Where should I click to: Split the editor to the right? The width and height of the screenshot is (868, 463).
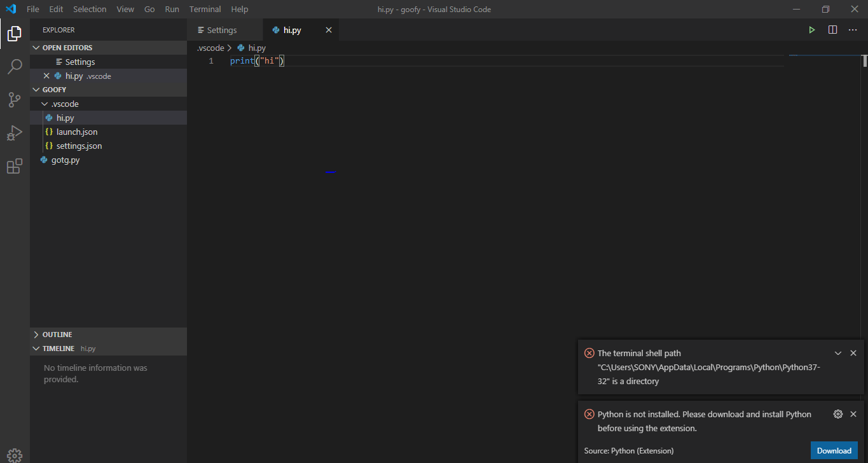tap(832, 30)
